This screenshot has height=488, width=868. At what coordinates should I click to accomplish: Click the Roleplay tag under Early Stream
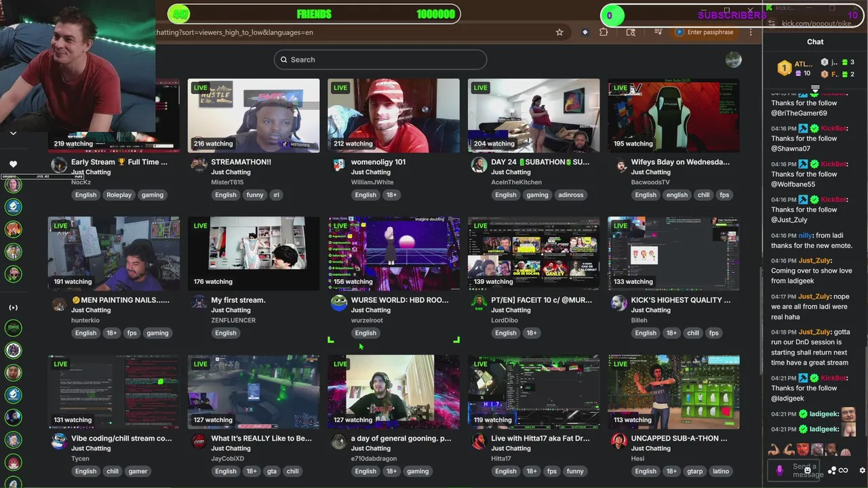(x=119, y=195)
